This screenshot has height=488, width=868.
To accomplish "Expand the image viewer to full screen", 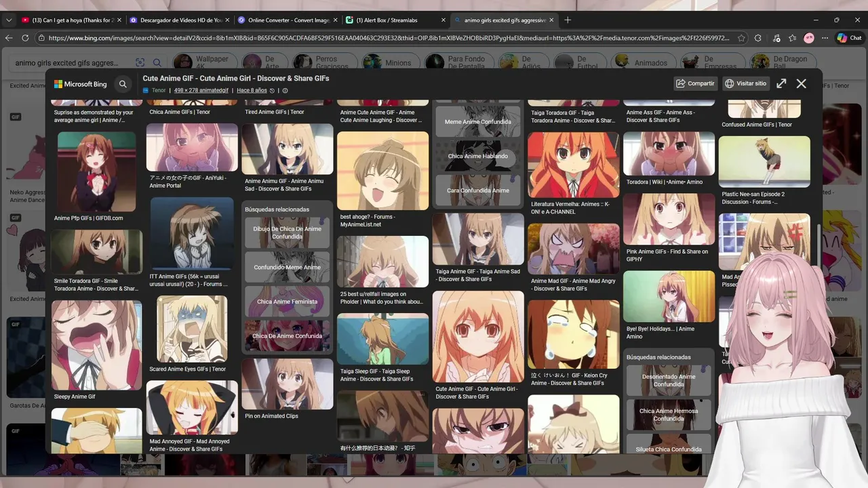I will pyautogui.click(x=781, y=83).
